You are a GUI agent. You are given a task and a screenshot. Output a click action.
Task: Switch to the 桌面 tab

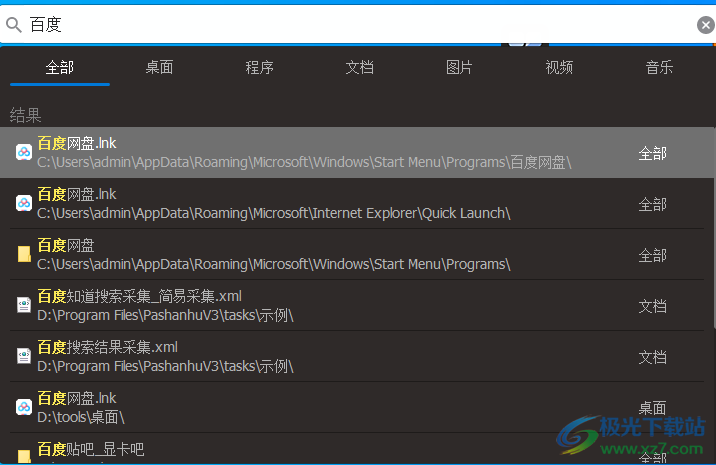coord(159,68)
